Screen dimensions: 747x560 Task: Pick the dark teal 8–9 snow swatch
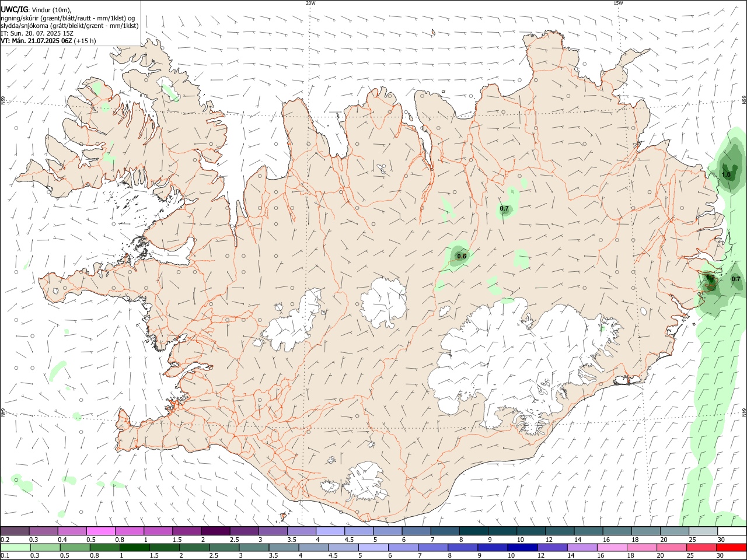tap(473, 531)
